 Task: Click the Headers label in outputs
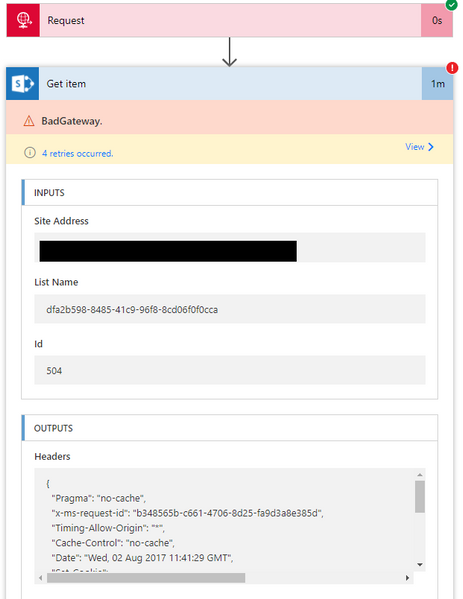tap(52, 457)
